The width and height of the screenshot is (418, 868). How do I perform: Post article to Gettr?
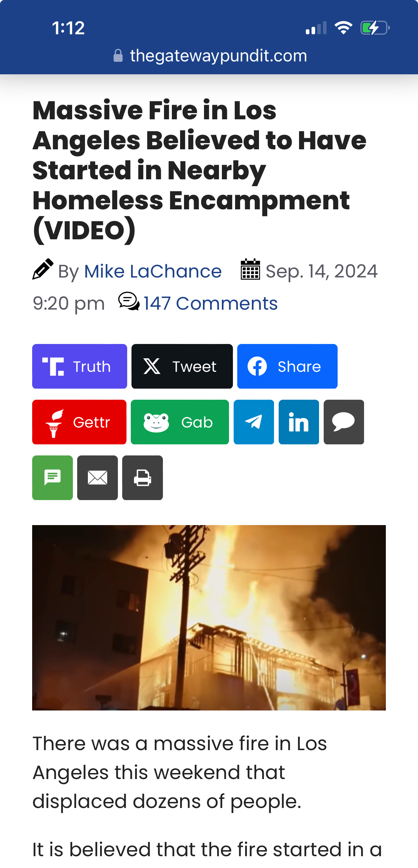point(79,422)
